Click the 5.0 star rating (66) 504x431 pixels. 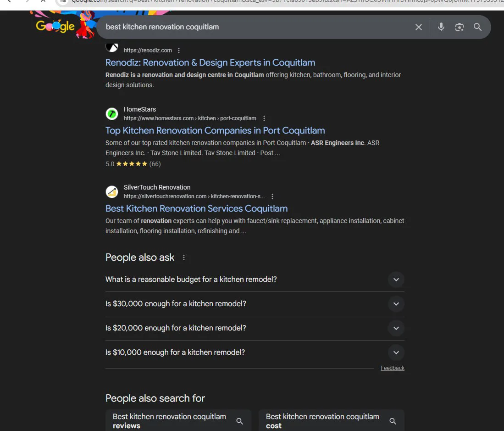[x=133, y=164]
